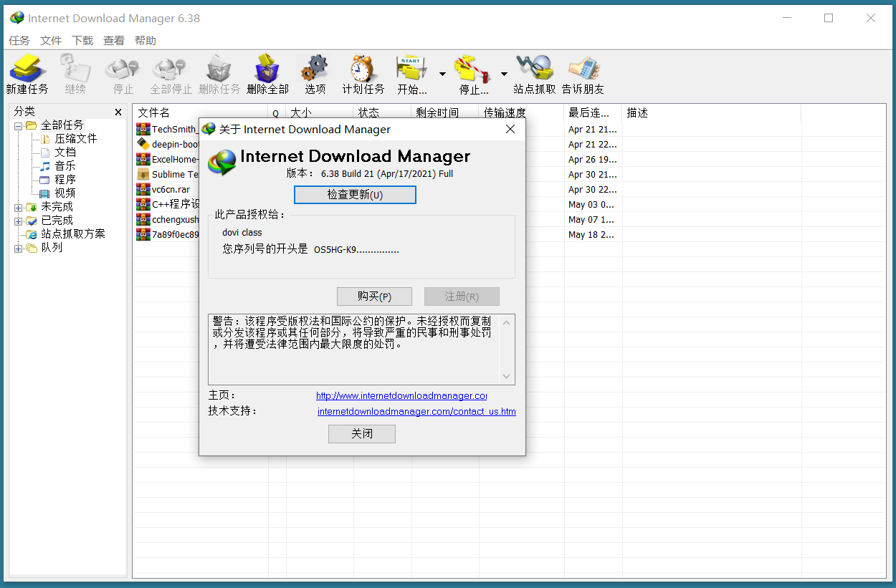
Task: Click the date cell May 03 0...
Action: (593, 204)
